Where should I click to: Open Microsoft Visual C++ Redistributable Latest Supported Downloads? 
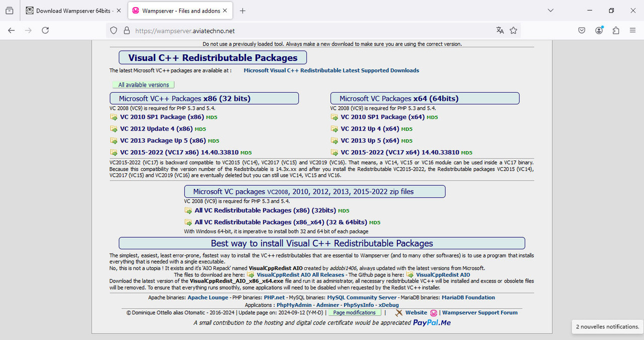(331, 71)
